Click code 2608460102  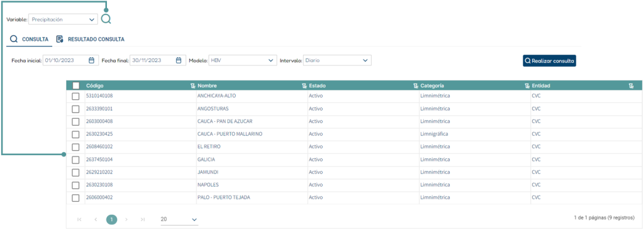coord(99,146)
